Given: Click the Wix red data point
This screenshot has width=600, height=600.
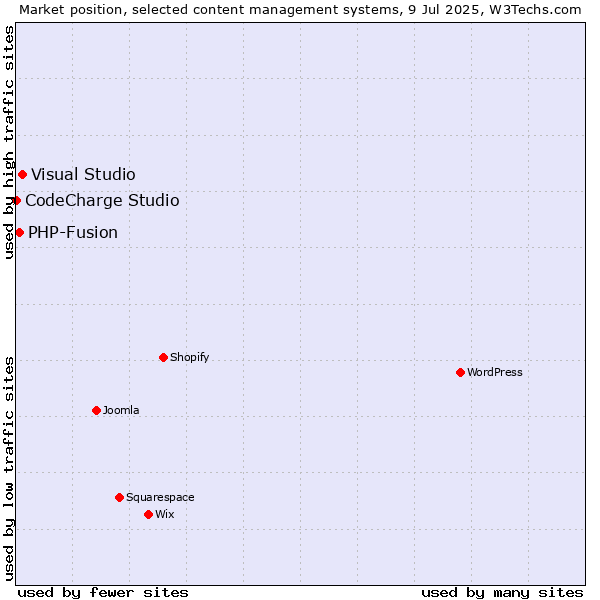Looking at the screenshot, I should 148,514.
